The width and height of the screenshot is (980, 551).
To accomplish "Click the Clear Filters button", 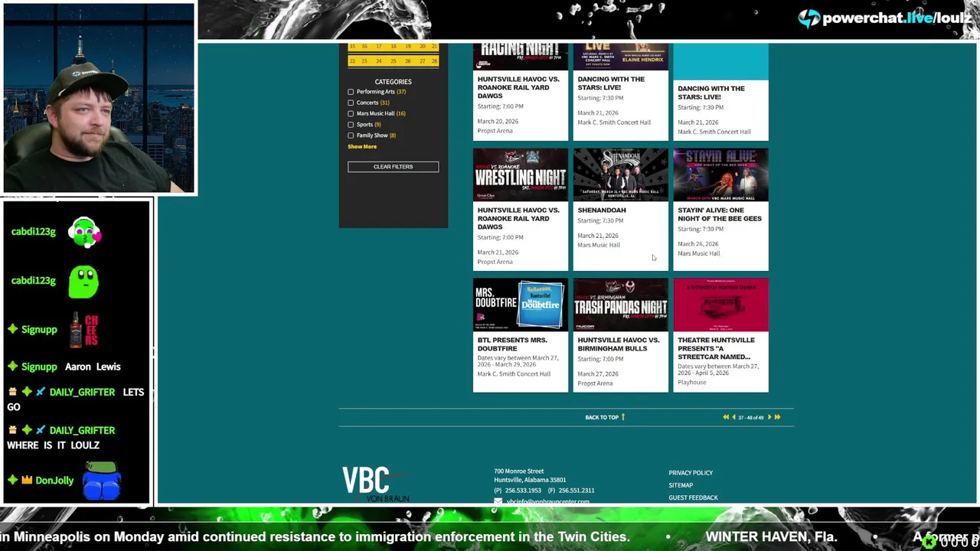I will coord(393,167).
